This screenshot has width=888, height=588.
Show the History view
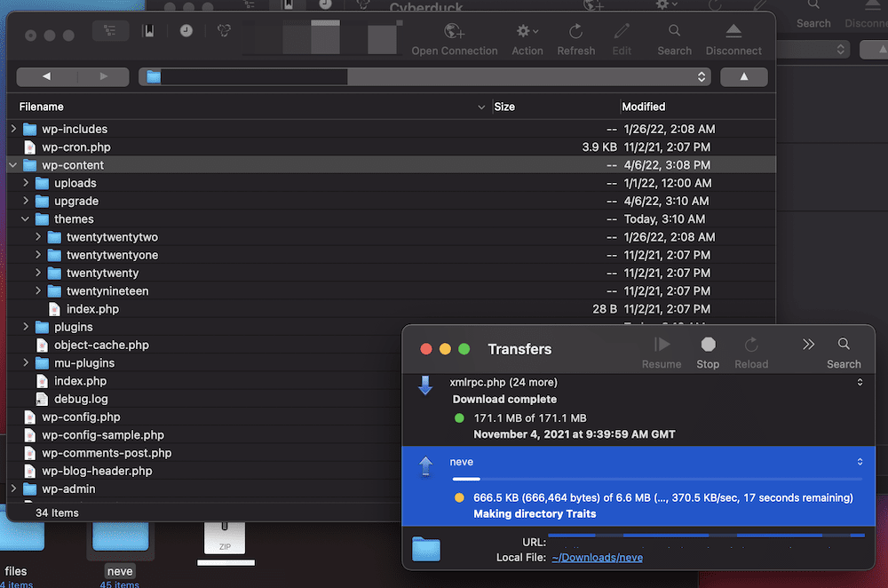click(x=186, y=29)
